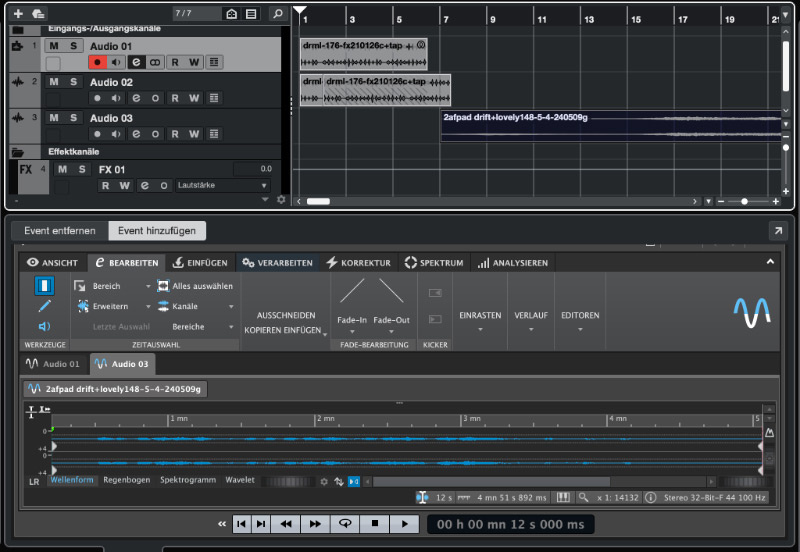The height and width of the screenshot is (552, 800).
Task: Select the range selection tool in Werkzeuge
Action: click(44, 286)
